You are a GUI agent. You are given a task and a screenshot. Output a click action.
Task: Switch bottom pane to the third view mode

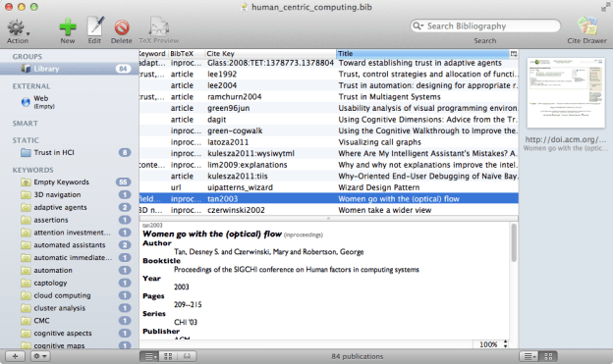pyautogui.click(x=187, y=356)
